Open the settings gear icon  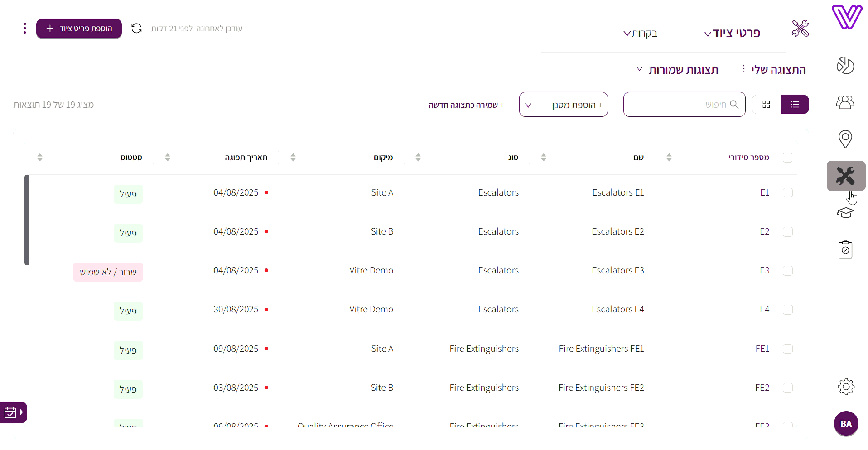coord(846,387)
